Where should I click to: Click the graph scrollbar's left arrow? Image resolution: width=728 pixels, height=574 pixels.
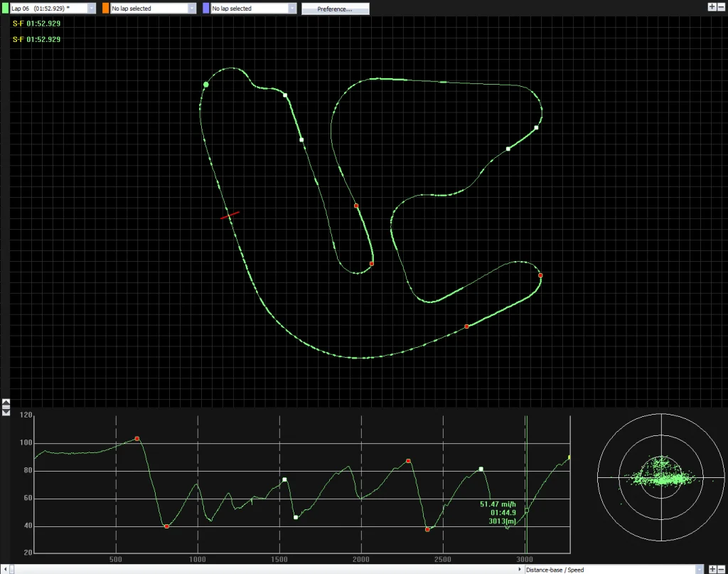point(5,569)
